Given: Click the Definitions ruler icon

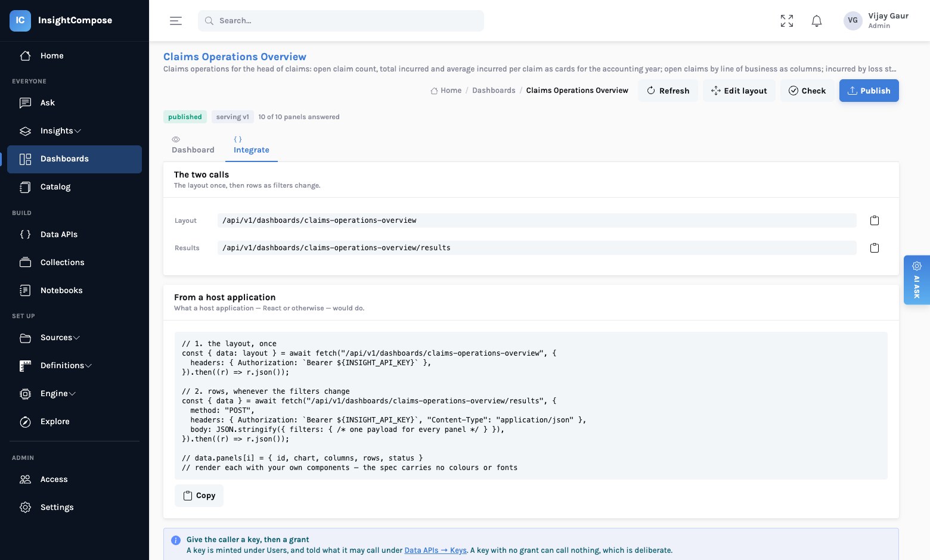Looking at the screenshot, I should point(25,366).
